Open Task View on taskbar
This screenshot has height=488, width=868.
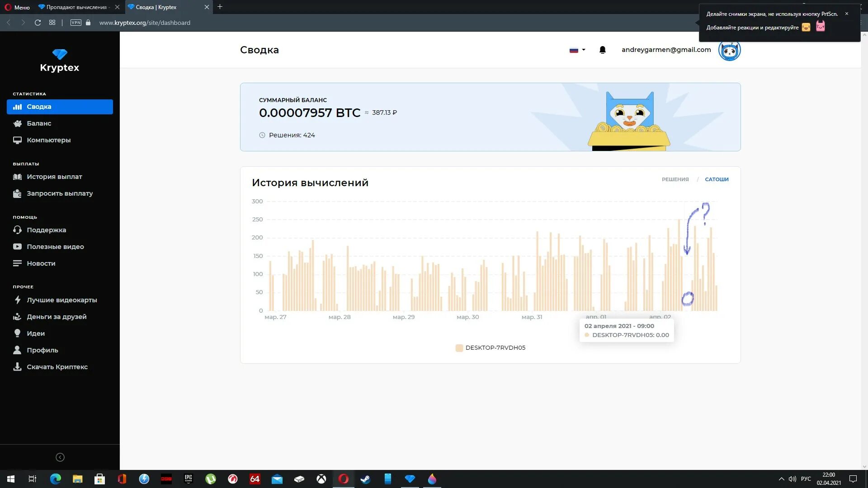[x=33, y=479]
